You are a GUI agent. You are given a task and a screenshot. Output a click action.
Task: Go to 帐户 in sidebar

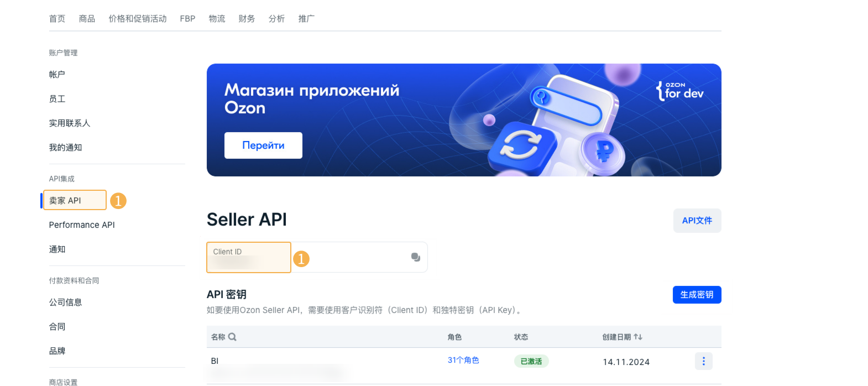click(57, 75)
